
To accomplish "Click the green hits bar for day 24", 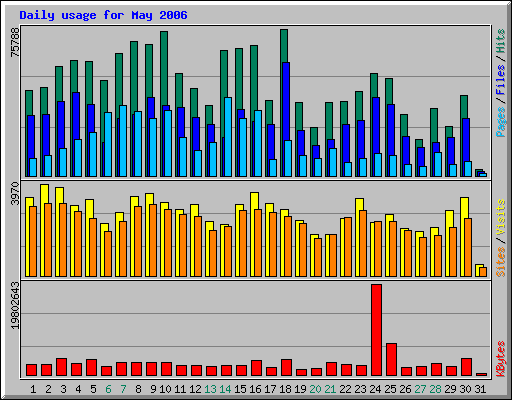I will coord(374,85).
